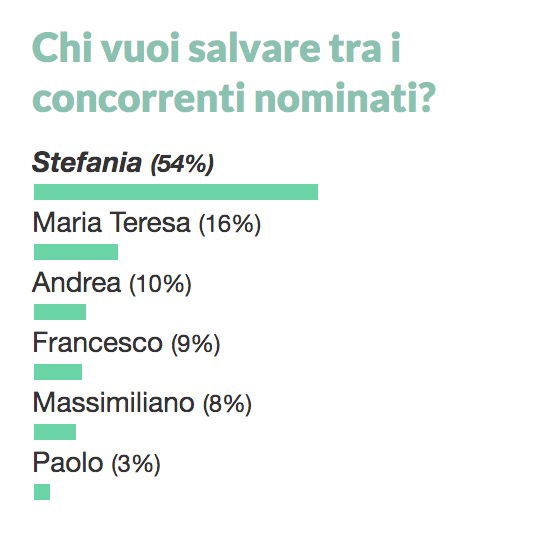Click Maria Teresa's green result bar
Viewport: 544px width, 558px height.
click(76, 252)
